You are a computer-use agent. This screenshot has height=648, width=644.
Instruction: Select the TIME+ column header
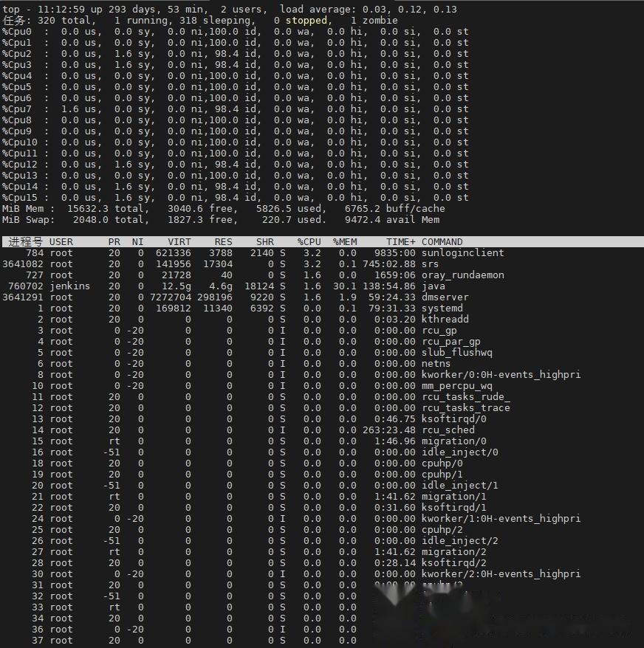400,242
